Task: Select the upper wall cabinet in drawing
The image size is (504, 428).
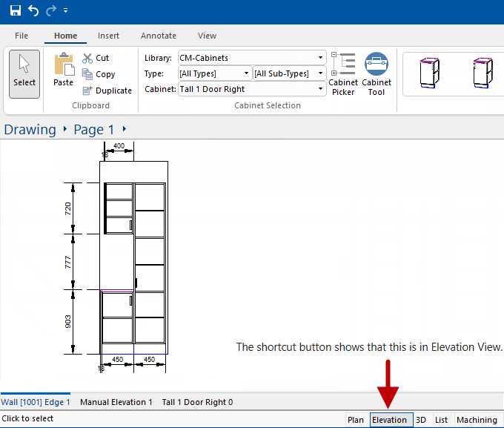Action: (x=119, y=208)
